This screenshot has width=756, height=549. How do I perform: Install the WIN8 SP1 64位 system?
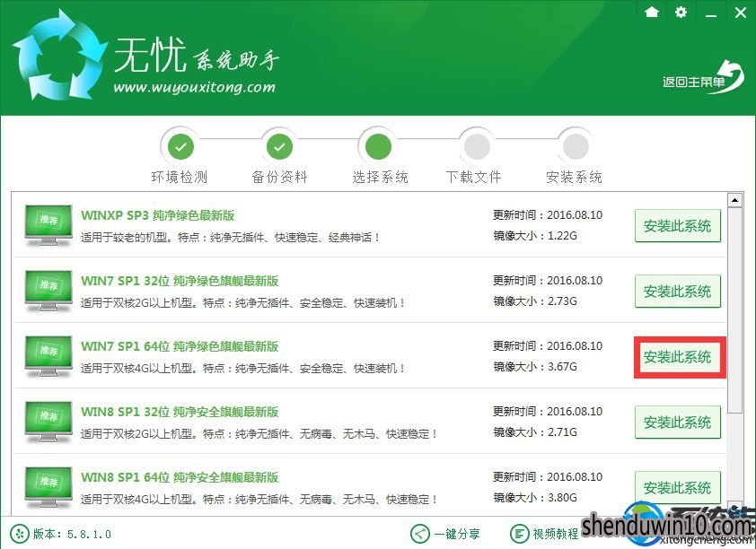coord(677,488)
